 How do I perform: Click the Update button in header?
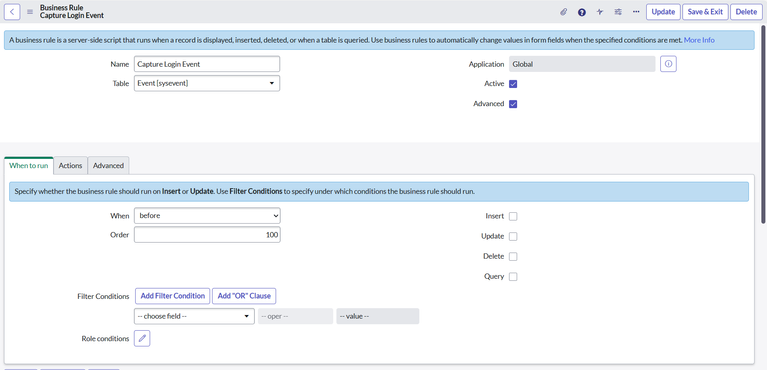(663, 12)
